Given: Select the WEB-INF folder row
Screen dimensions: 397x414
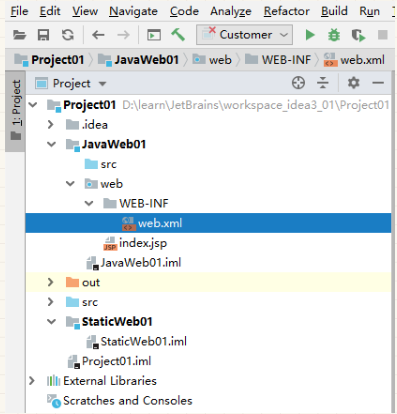Looking at the screenshot, I should click(208, 203).
